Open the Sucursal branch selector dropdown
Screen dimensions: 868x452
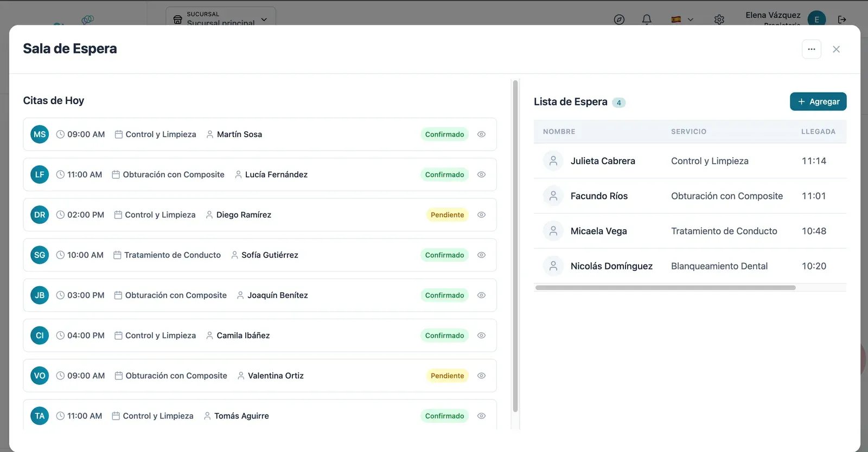pos(221,17)
